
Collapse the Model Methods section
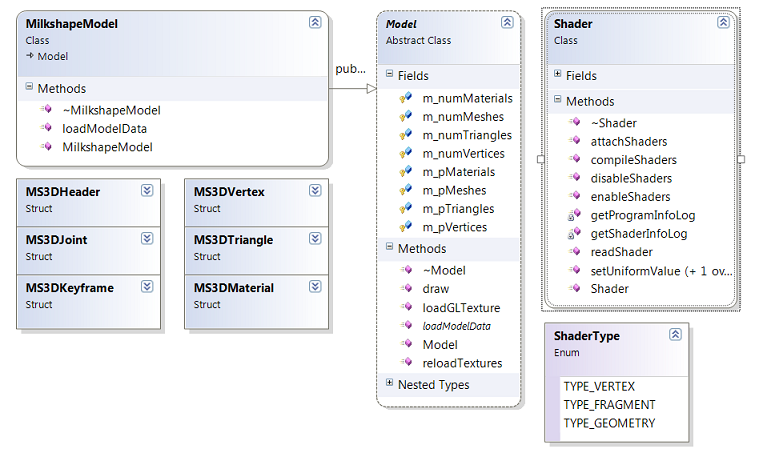pos(389,247)
